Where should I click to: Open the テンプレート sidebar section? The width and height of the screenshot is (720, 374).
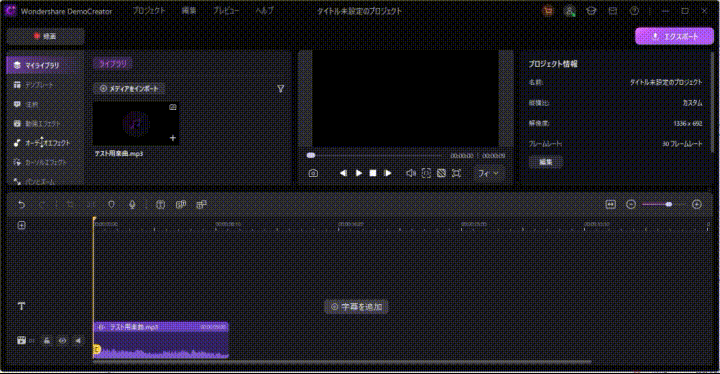click(x=45, y=85)
